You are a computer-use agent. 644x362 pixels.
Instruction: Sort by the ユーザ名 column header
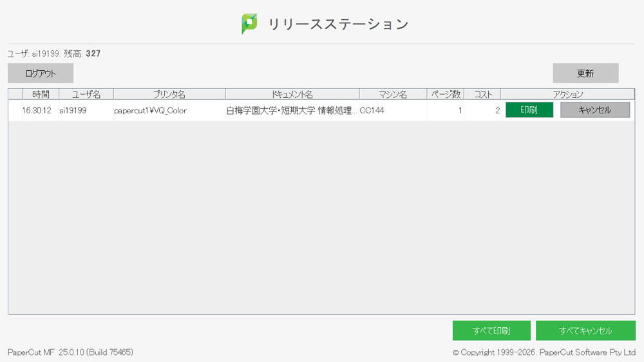(x=86, y=94)
